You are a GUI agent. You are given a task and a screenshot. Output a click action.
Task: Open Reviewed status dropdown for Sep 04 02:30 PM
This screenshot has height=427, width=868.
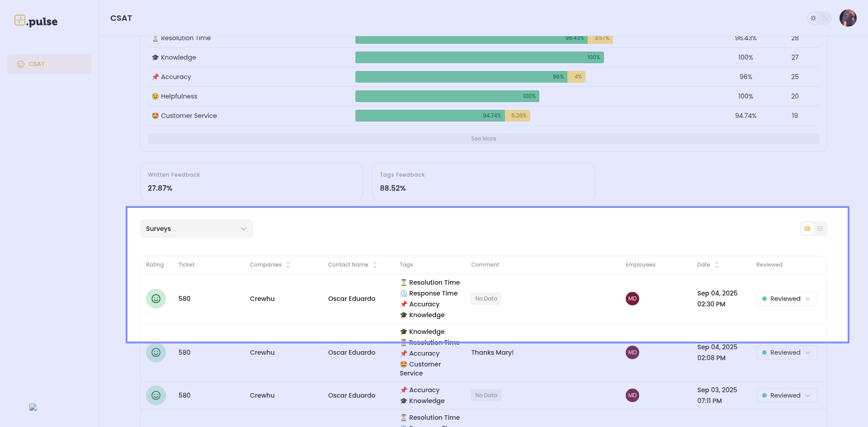click(x=787, y=299)
